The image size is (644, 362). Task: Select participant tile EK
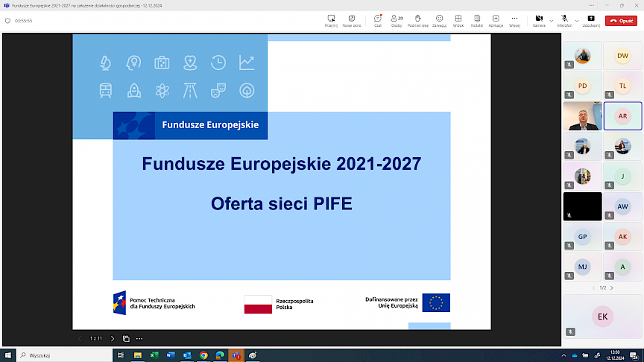tap(602, 317)
